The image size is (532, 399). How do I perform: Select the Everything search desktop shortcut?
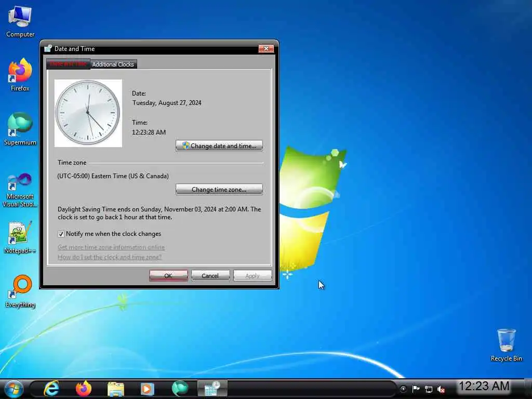(x=20, y=291)
